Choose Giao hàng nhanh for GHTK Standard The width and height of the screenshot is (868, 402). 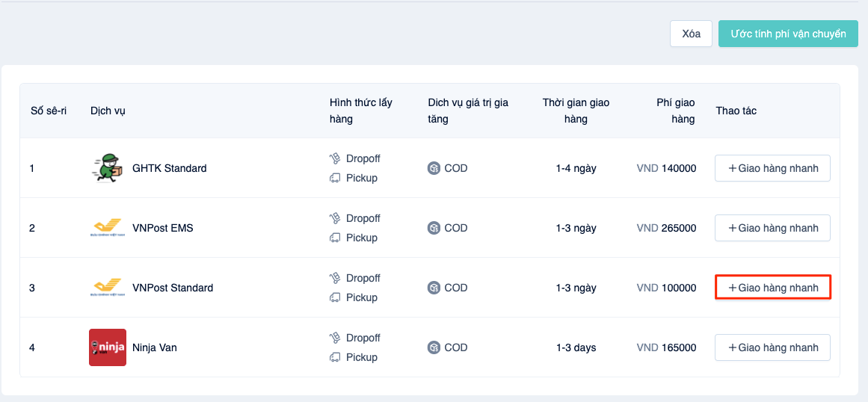click(773, 168)
